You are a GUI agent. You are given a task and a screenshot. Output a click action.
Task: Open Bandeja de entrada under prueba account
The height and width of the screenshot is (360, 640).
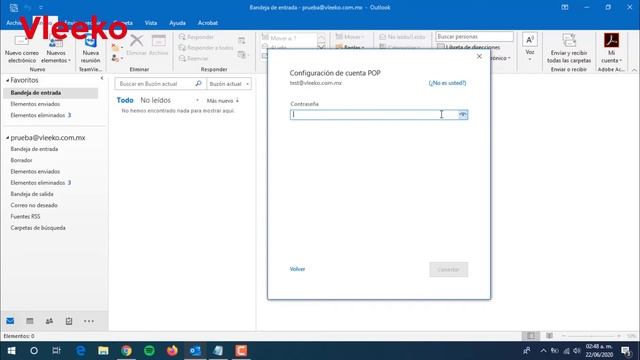(x=34, y=149)
